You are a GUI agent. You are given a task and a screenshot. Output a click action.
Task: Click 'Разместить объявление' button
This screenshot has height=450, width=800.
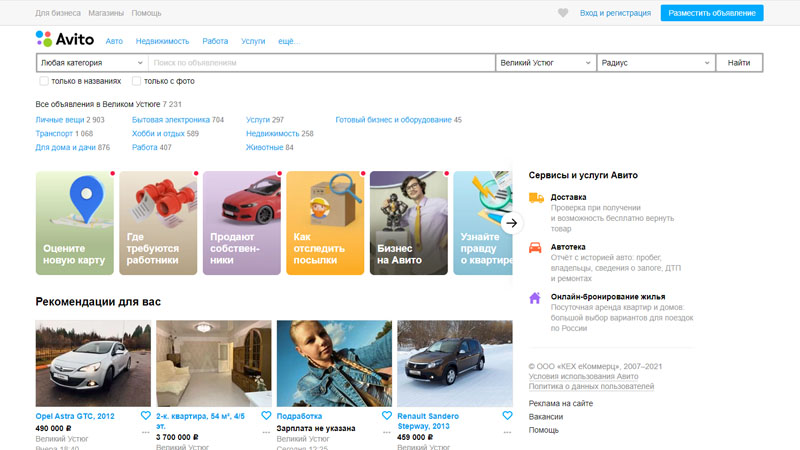coord(712,13)
